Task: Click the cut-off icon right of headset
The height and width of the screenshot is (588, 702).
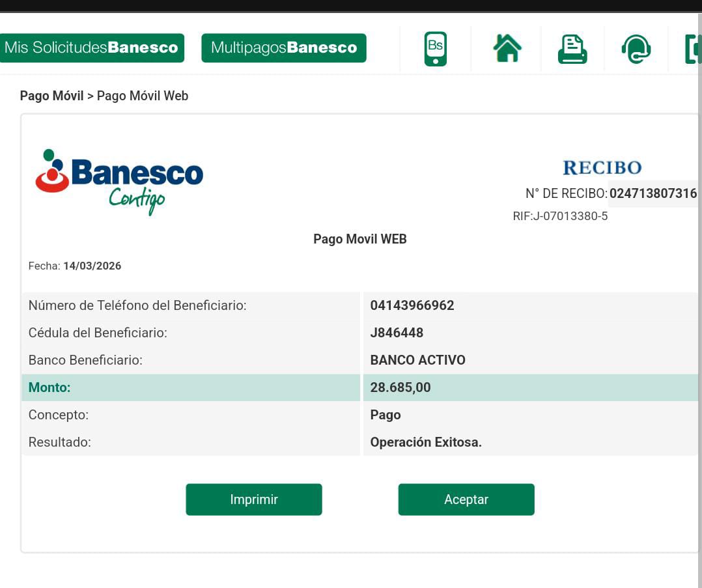Action: point(692,49)
